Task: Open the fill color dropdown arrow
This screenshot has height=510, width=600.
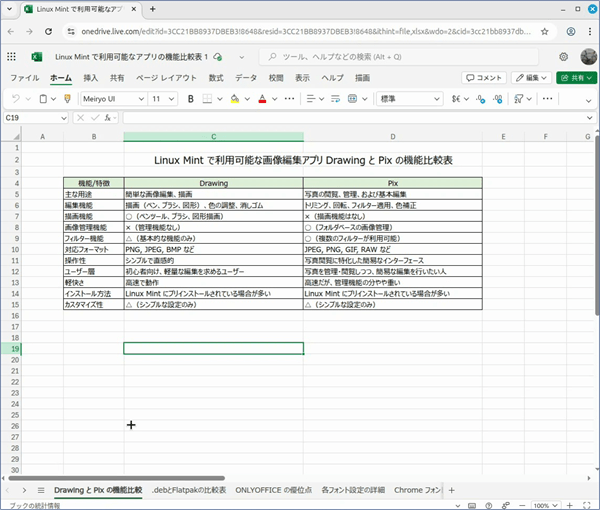Action: pyautogui.click(x=247, y=99)
